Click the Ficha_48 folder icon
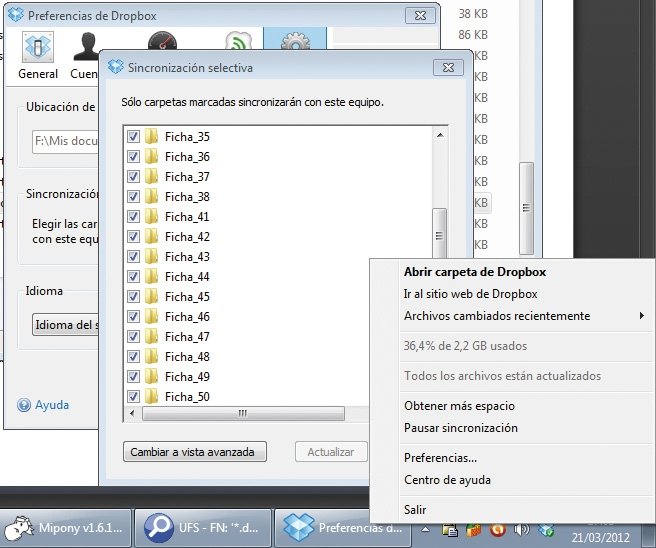 (151, 356)
